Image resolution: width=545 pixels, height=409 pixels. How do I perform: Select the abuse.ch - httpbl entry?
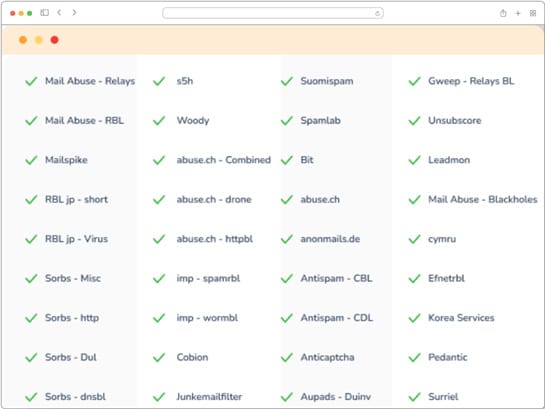click(x=214, y=239)
